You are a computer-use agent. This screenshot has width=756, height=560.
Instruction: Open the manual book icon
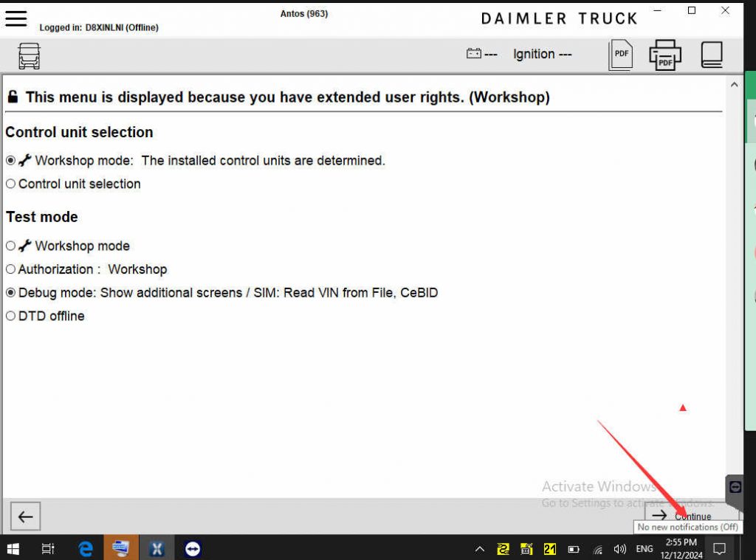point(711,55)
